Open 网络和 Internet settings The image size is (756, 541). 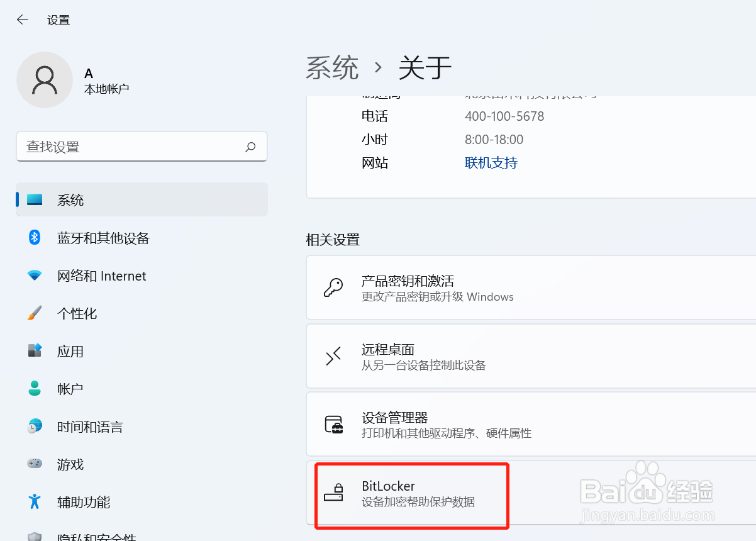tap(142, 276)
